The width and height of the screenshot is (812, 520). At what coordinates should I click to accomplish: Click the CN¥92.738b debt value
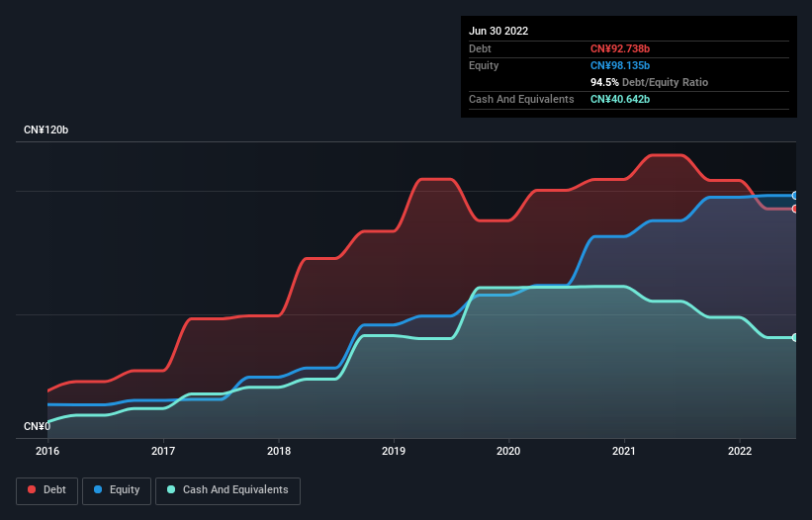[x=620, y=48]
